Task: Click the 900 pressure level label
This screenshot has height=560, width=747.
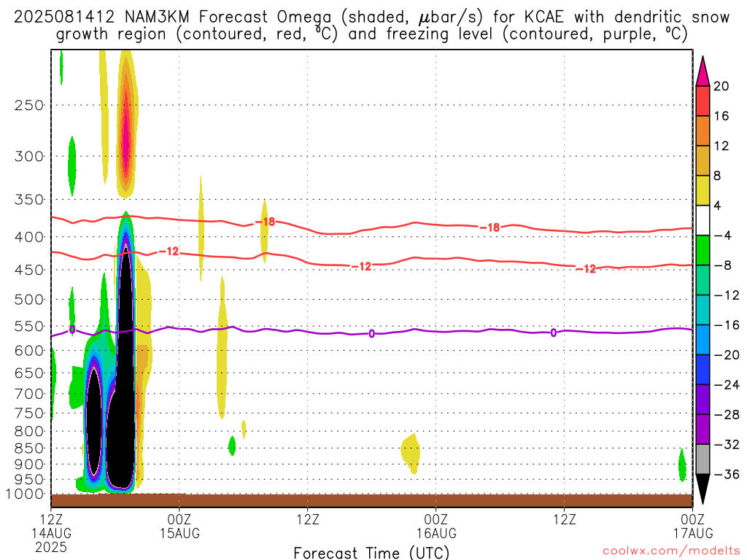Action: (29, 464)
